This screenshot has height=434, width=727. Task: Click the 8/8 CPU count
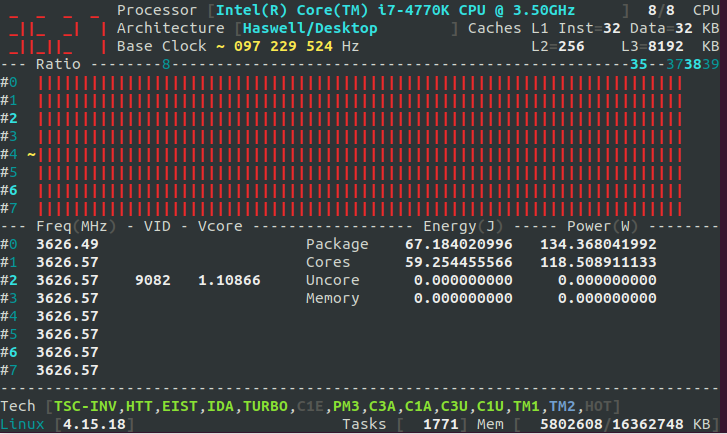click(661, 10)
